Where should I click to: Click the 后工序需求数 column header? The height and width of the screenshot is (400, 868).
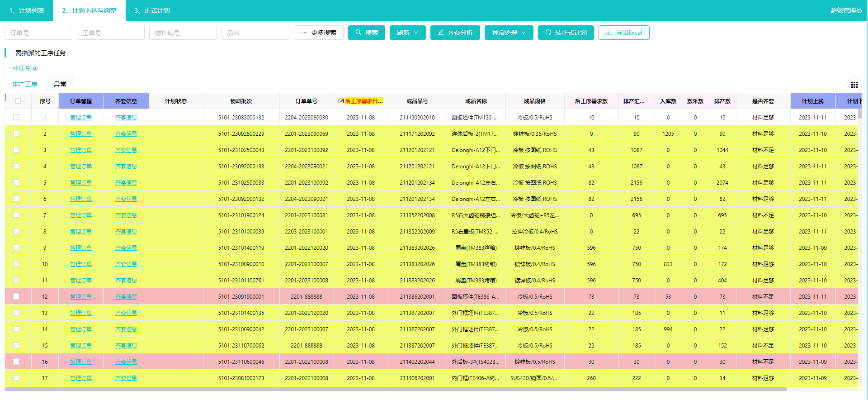point(591,101)
